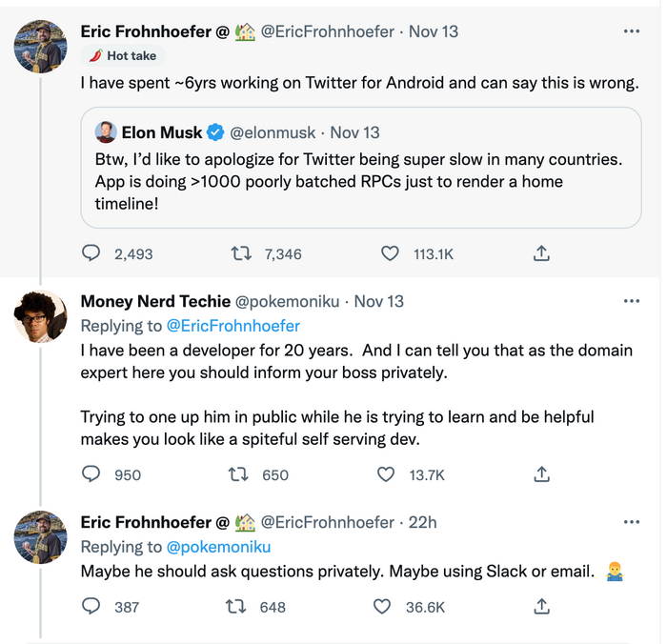Retweet the tweet with 7,346 retweets

[242, 253]
